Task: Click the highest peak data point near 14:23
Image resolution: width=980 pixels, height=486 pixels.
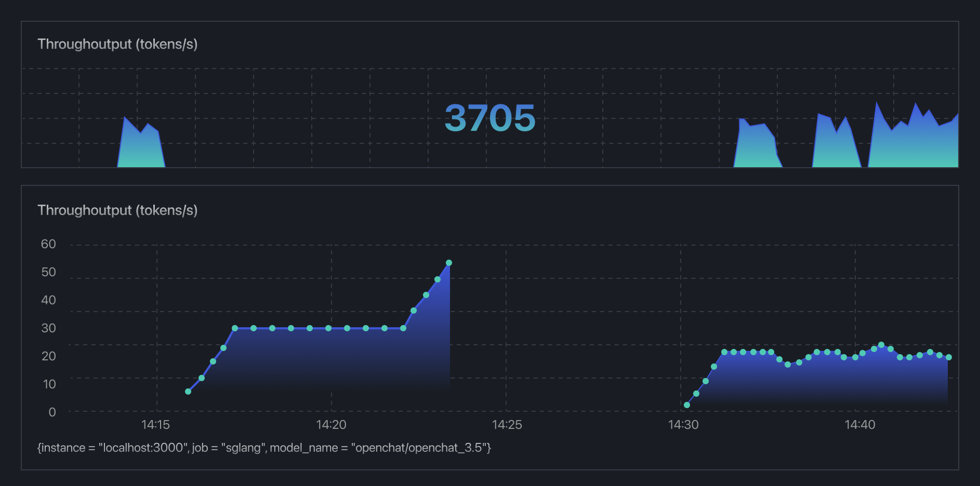Action: (x=449, y=263)
